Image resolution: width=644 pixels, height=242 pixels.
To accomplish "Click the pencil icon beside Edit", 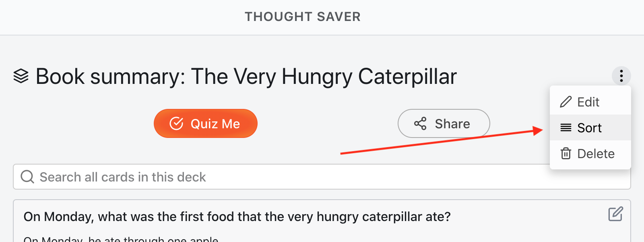I will pos(566,102).
